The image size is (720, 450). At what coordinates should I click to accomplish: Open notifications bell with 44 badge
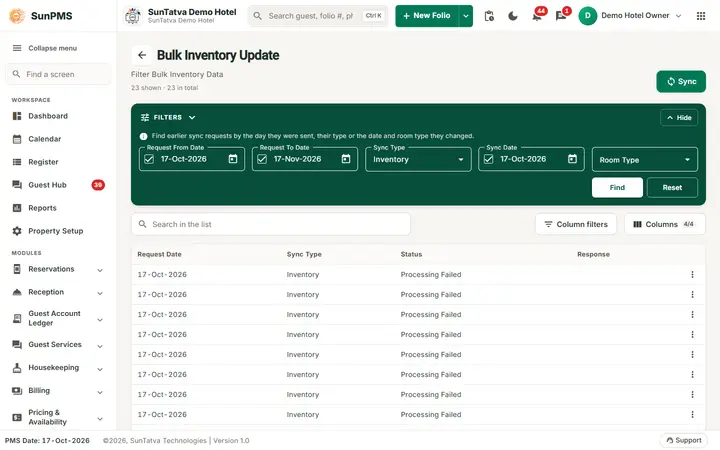click(537, 16)
